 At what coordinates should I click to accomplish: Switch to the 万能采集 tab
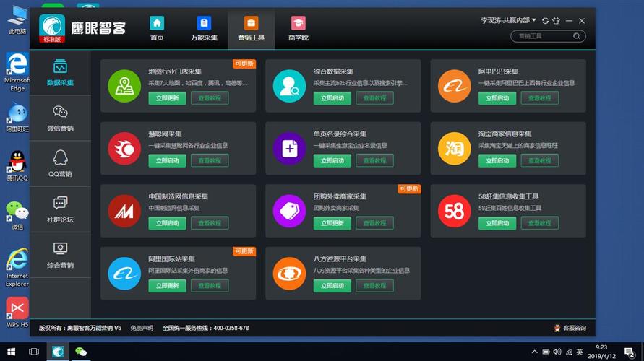tap(204, 29)
